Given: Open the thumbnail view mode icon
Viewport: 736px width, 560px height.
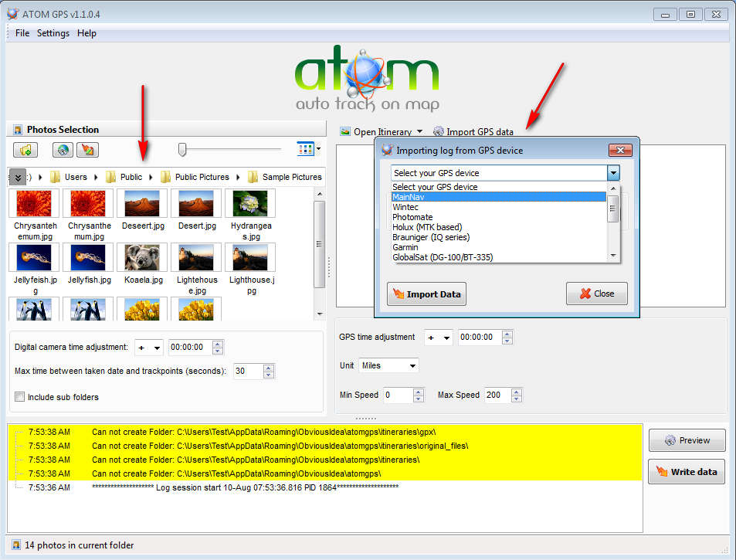Looking at the screenshot, I should tap(307, 148).
